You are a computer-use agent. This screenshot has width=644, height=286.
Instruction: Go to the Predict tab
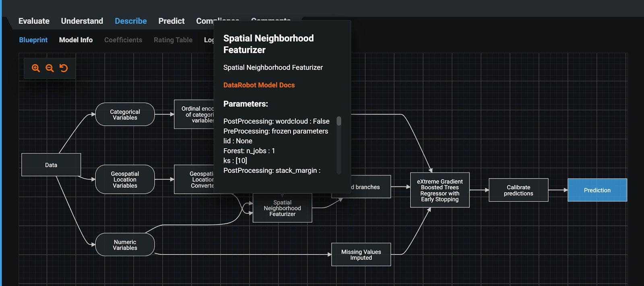point(171,21)
